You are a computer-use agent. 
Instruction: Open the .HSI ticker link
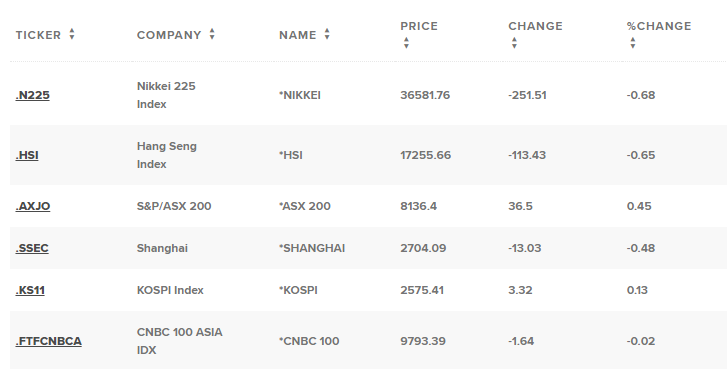(27, 155)
